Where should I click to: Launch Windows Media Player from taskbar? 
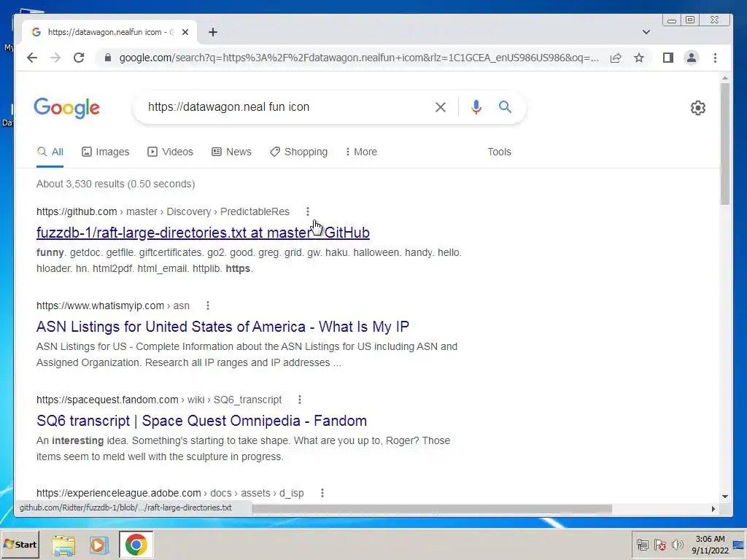tap(99, 545)
